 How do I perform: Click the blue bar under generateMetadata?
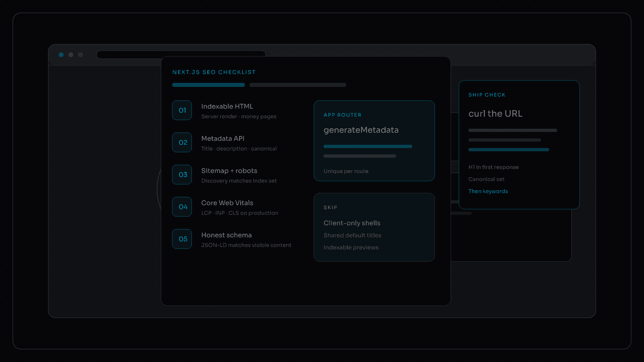click(368, 146)
